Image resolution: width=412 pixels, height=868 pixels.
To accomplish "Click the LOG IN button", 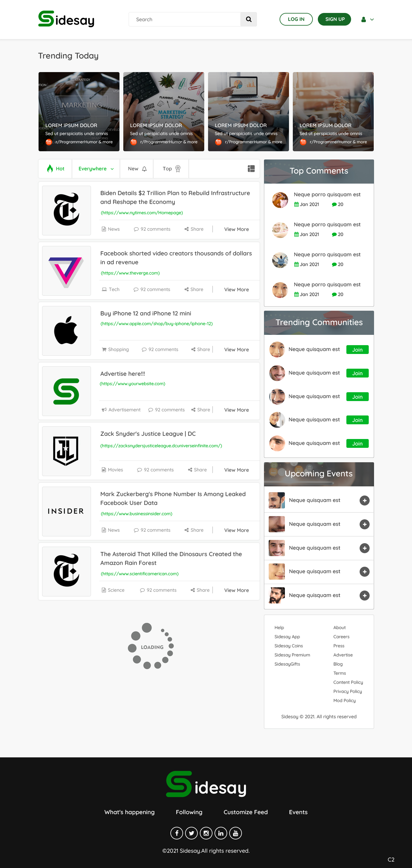I will [296, 19].
